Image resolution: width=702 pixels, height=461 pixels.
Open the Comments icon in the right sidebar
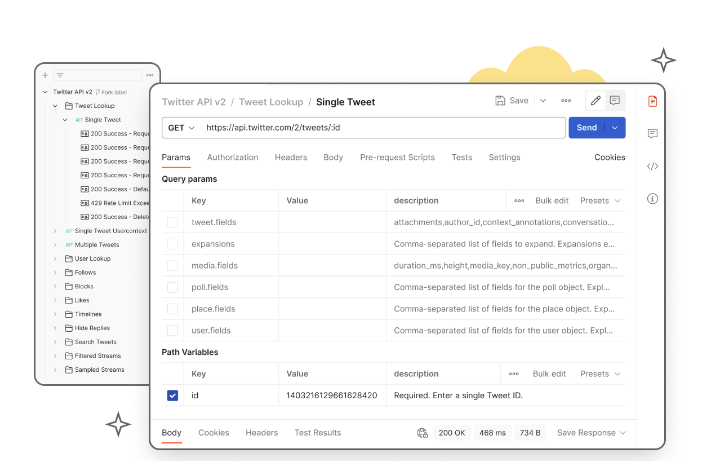click(x=652, y=133)
